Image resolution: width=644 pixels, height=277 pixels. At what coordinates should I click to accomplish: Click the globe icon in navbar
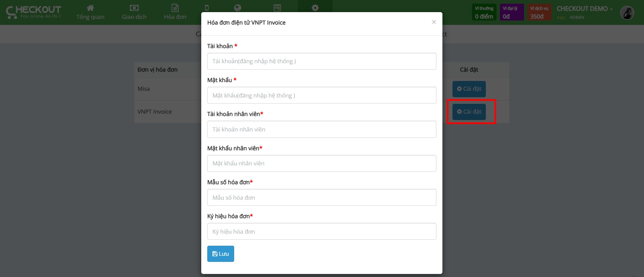pos(238,8)
